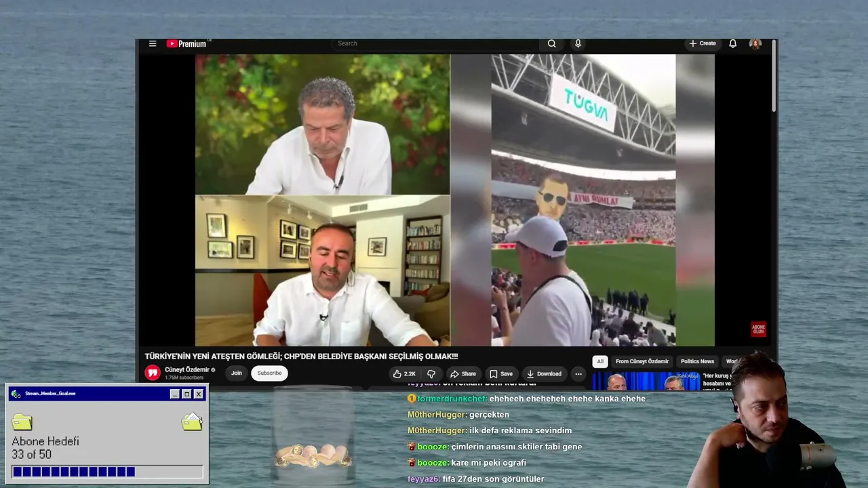Viewport: 868px width, 488px height.
Task: Click the 33 of 50 counter text
Action: (31, 454)
